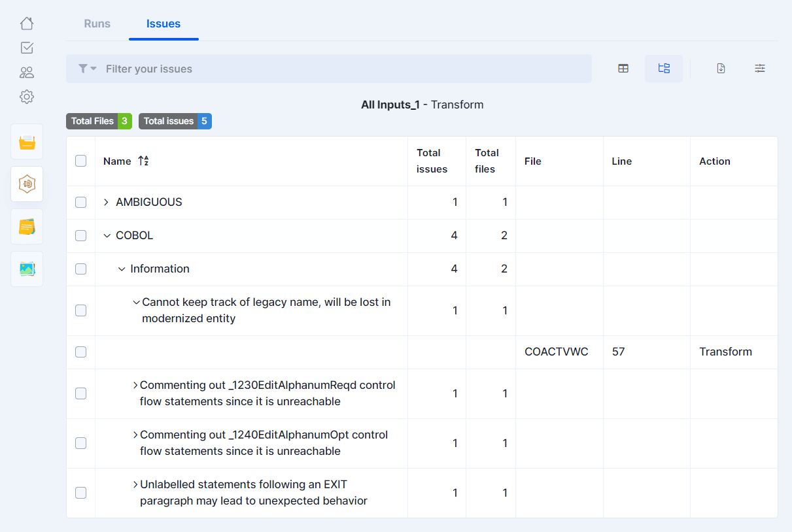Open the picture image app tile

pyautogui.click(x=27, y=269)
